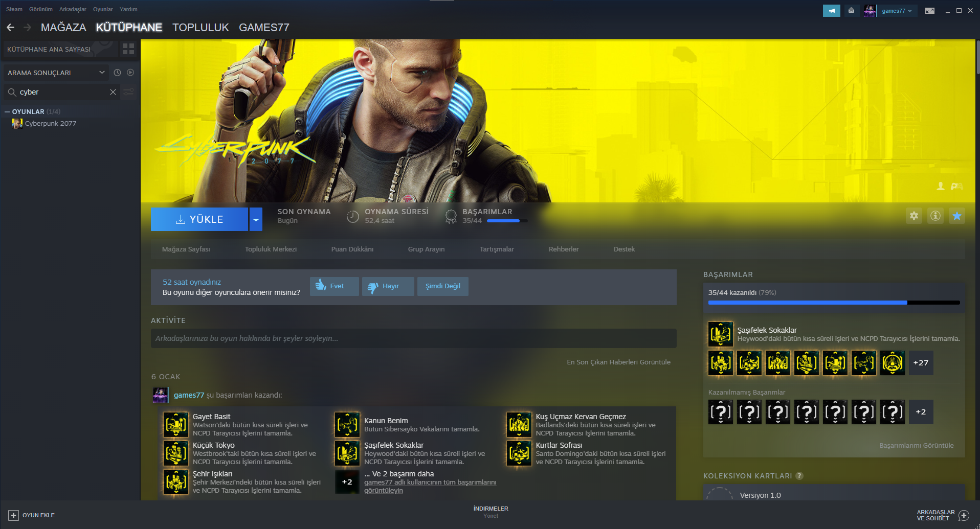Screen dimensions: 980x529
Task: Open the Yükle button dropdown arrow
Action: 256,219
